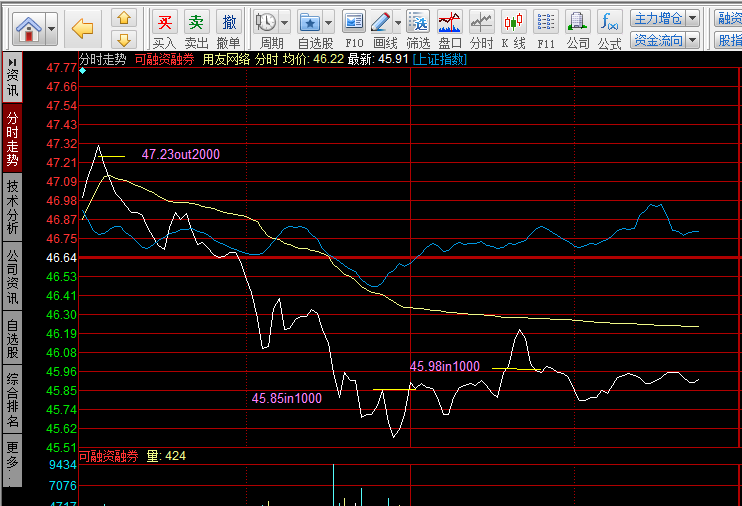Open the 筛选 stock filter tool
The image size is (742, 506).
[418, 29]
